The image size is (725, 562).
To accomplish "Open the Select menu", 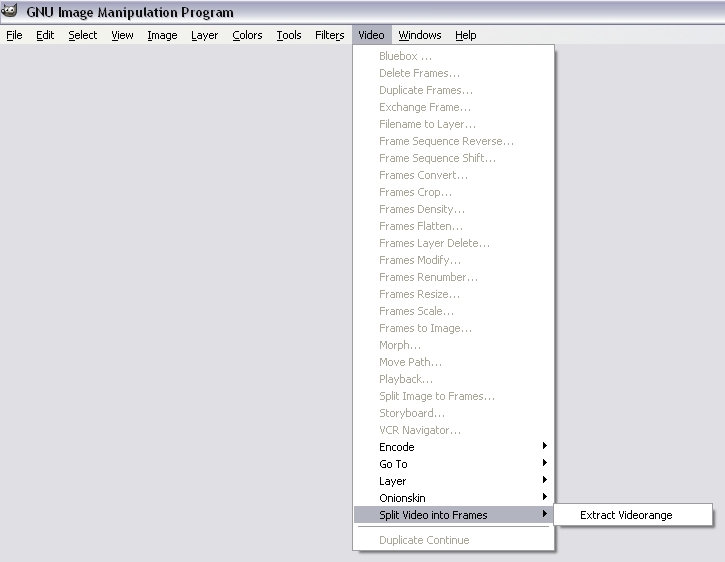I will click(x=83, y=35).
